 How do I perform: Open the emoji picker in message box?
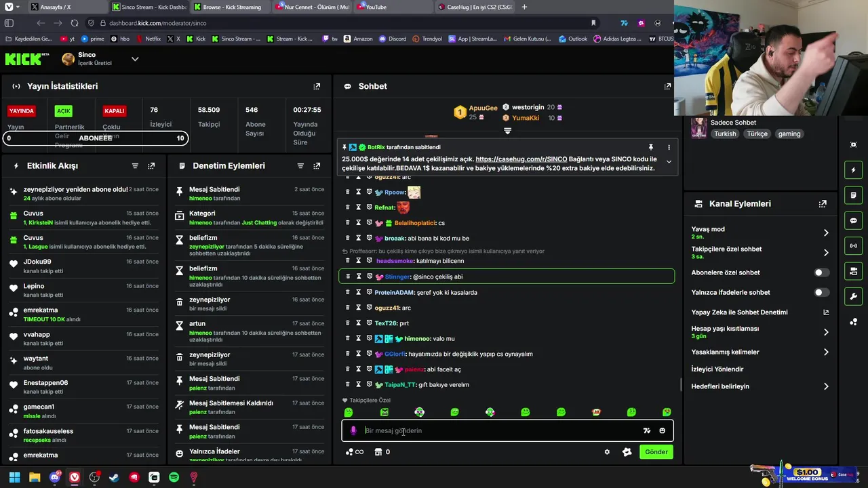pos(663,430)
